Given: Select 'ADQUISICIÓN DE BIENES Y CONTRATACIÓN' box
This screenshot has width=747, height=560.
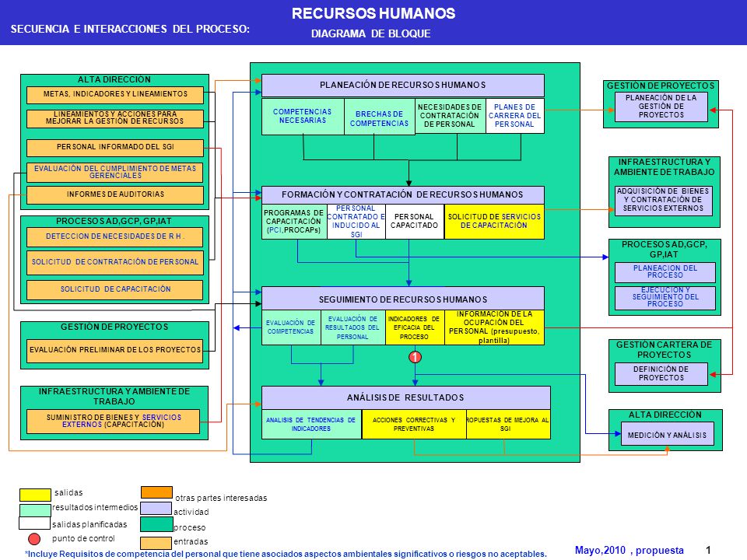Looking at the screenshot, I should click(663, 201).
